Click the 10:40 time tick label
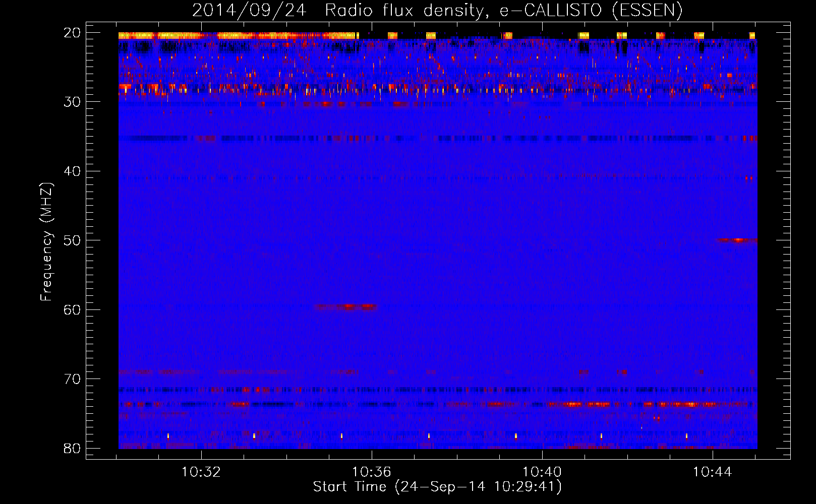This screenshot has height=504, width=816. 542,472
